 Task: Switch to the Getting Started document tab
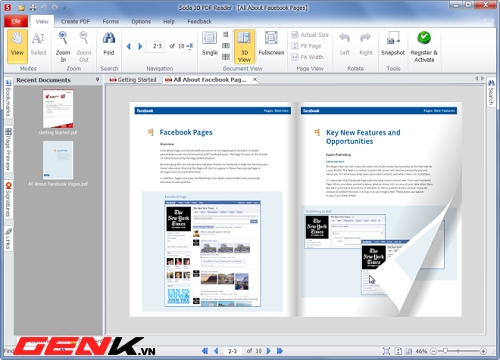133,80
